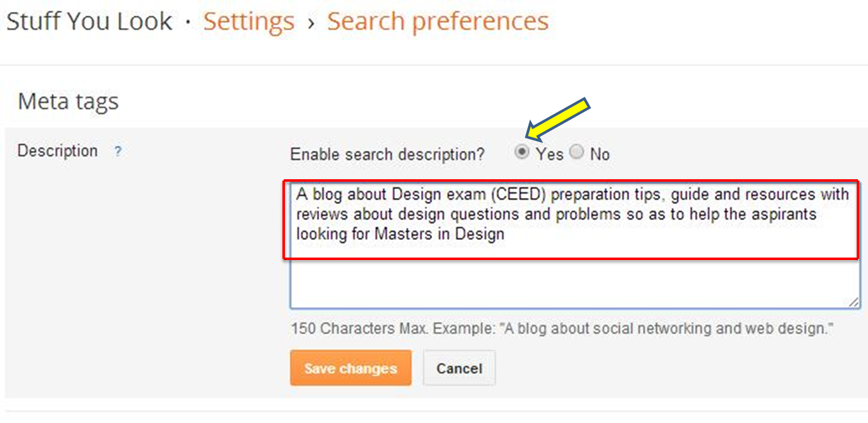Click the 150 Characters Max hint text
The width and height of the screenshot is (868, 423).
562,328
